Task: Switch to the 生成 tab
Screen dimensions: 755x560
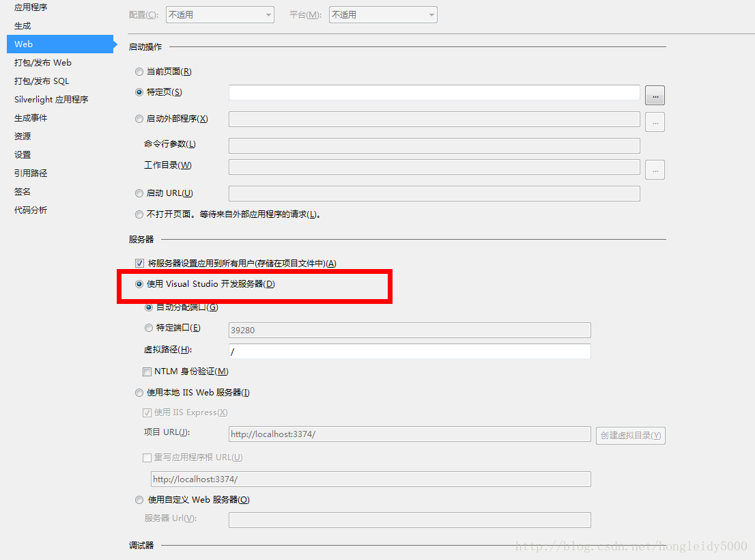Action: click(x=23, y=25)
